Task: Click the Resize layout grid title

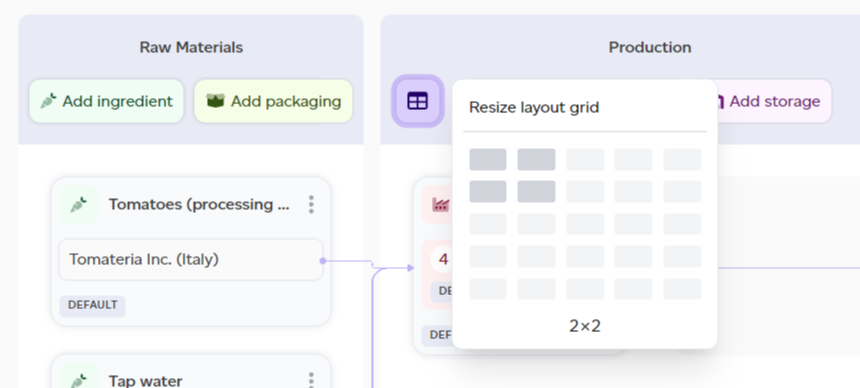Action: (x=534, y=107)
